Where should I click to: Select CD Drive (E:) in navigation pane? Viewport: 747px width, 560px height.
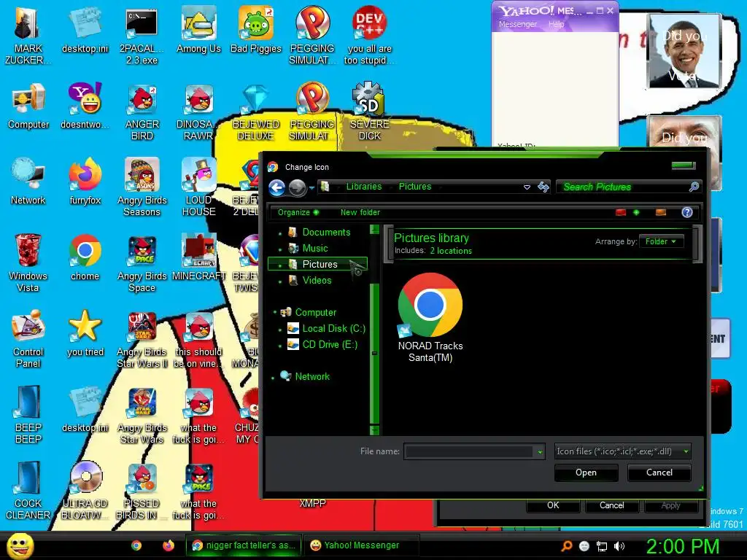pos(329,344)
